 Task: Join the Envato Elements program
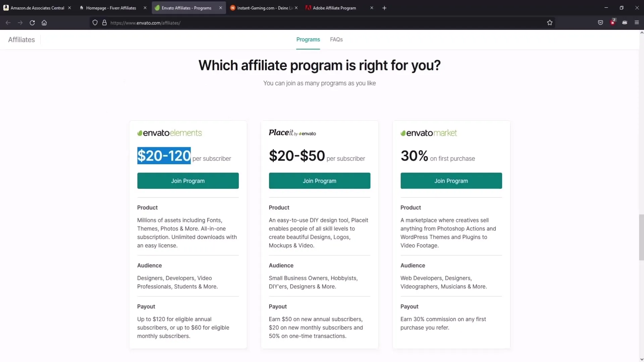187,180
